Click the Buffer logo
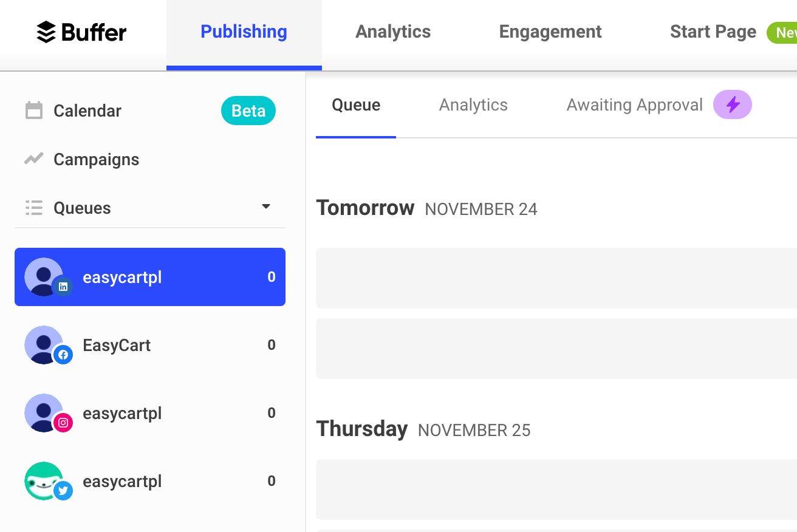 point(81,32)
